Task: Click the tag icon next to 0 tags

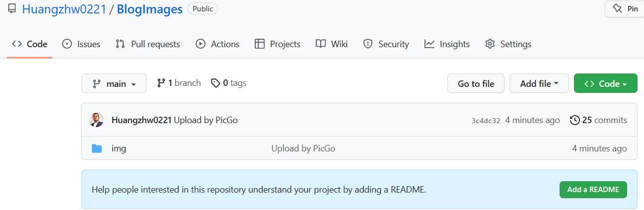Action: point(215,83)
